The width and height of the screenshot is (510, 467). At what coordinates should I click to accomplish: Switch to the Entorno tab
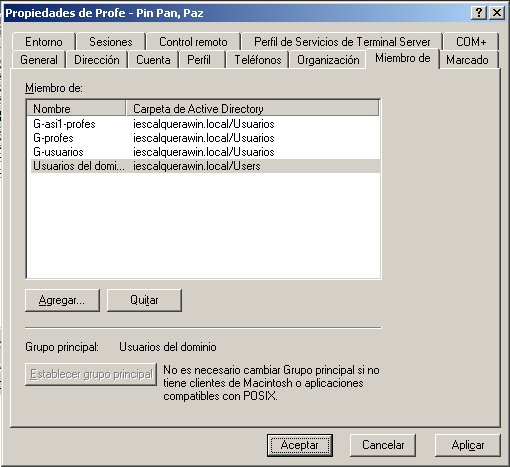tap(44, 42)
